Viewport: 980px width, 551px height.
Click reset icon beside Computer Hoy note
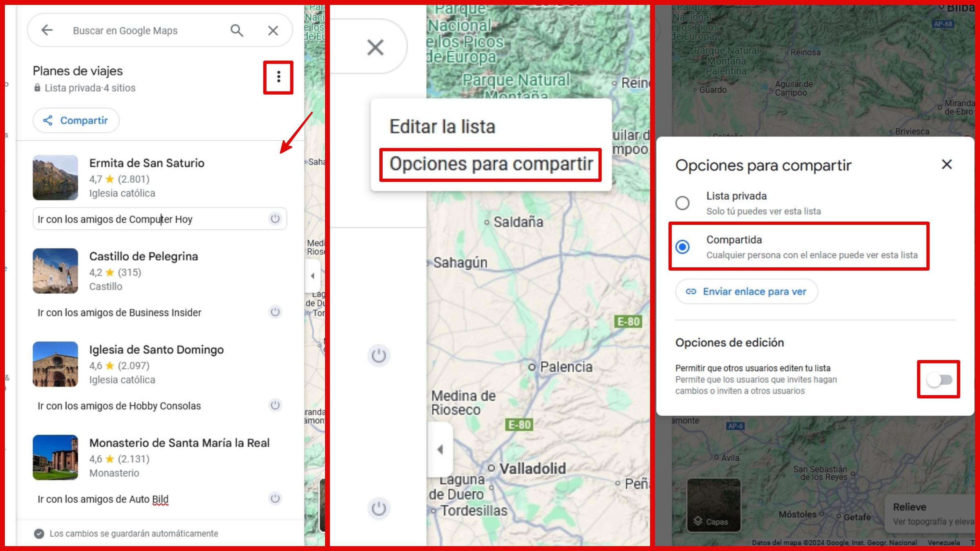pyautogui.click(x=275, y=219)
